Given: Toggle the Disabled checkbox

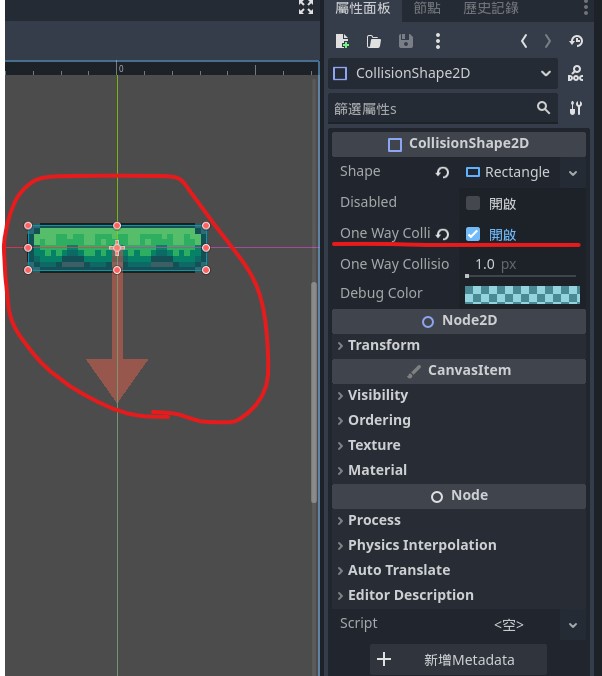Looking at the screenshot, I should click(x=473, y=203).
